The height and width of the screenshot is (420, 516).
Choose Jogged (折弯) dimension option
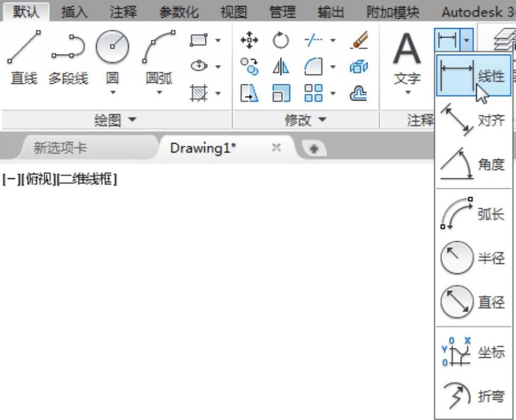coord(474,396)
